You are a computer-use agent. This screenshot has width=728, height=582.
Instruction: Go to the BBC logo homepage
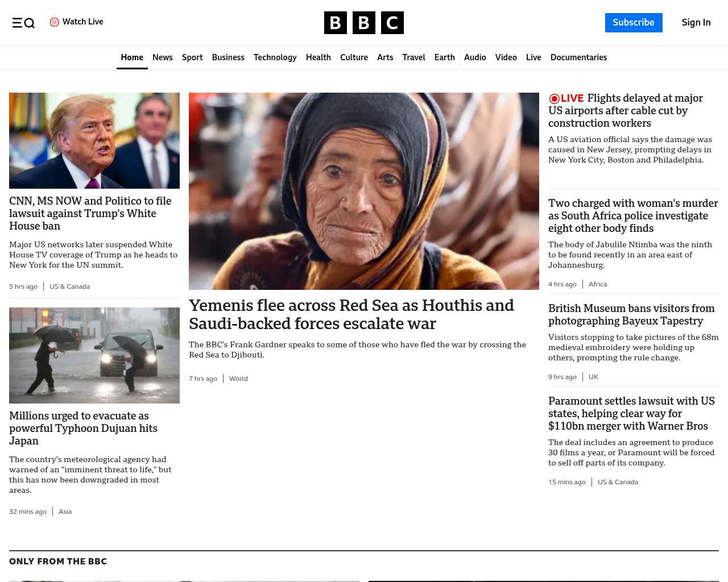(364, 23)
